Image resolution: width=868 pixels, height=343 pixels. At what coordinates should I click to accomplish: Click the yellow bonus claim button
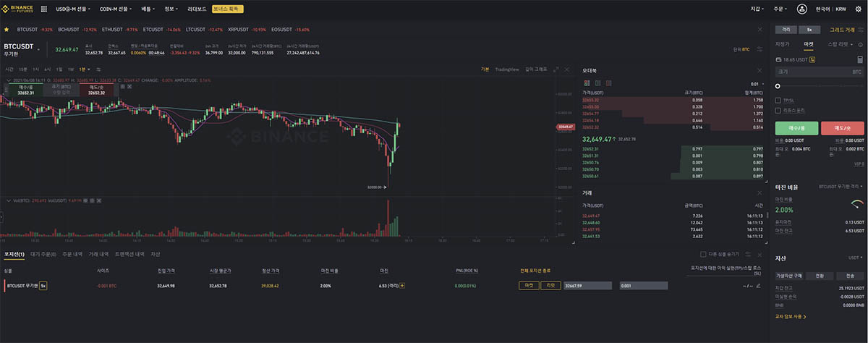point(227,9)
